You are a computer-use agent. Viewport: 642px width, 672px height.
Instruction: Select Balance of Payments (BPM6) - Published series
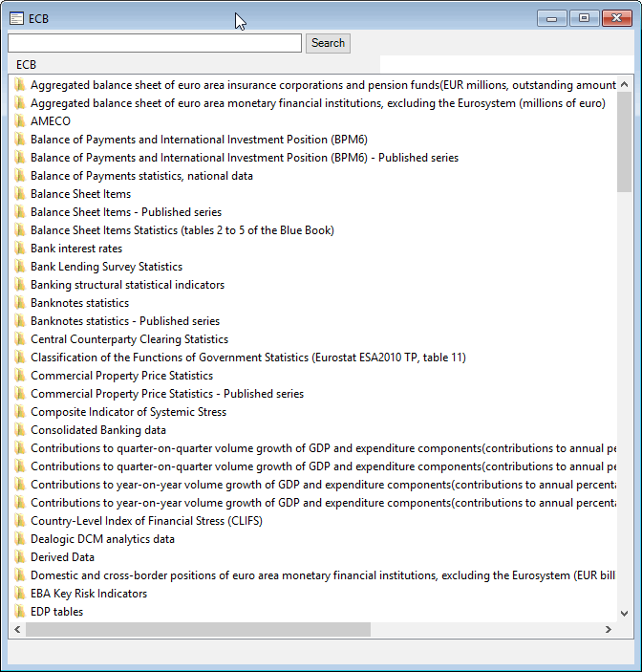[x=245, y=158]
